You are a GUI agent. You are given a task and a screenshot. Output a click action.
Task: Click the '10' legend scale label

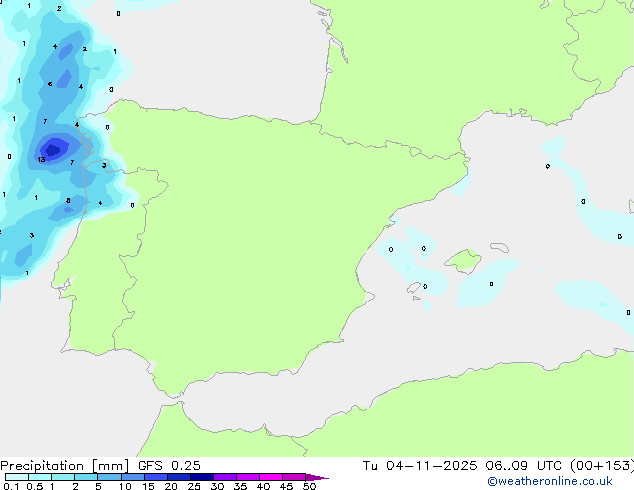point(125,486)
